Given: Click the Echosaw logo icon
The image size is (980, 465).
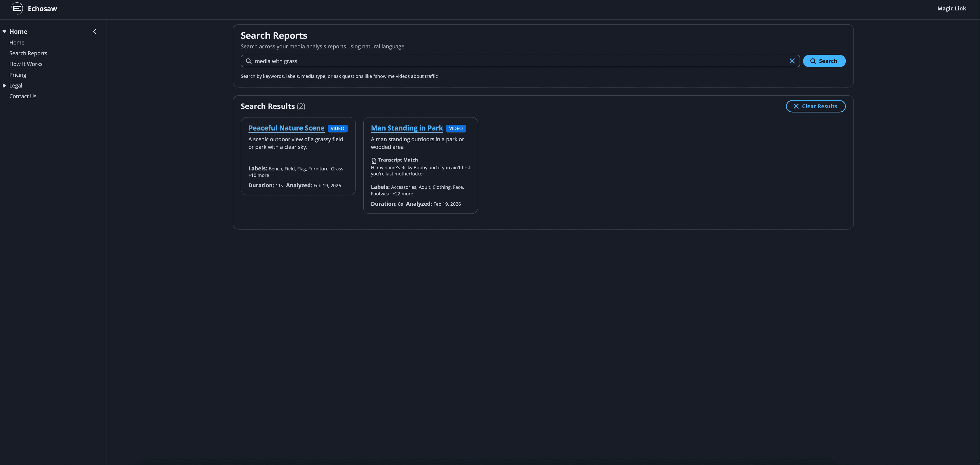Looking at the screenshot, I should pyautogui.click(x=16, y=8).
